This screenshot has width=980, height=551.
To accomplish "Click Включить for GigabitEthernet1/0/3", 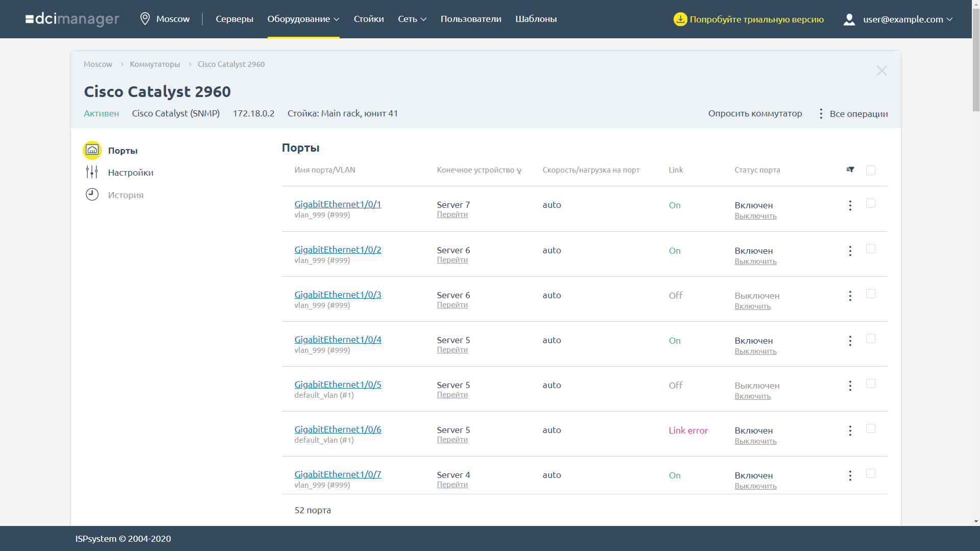I will coord(752,306).
